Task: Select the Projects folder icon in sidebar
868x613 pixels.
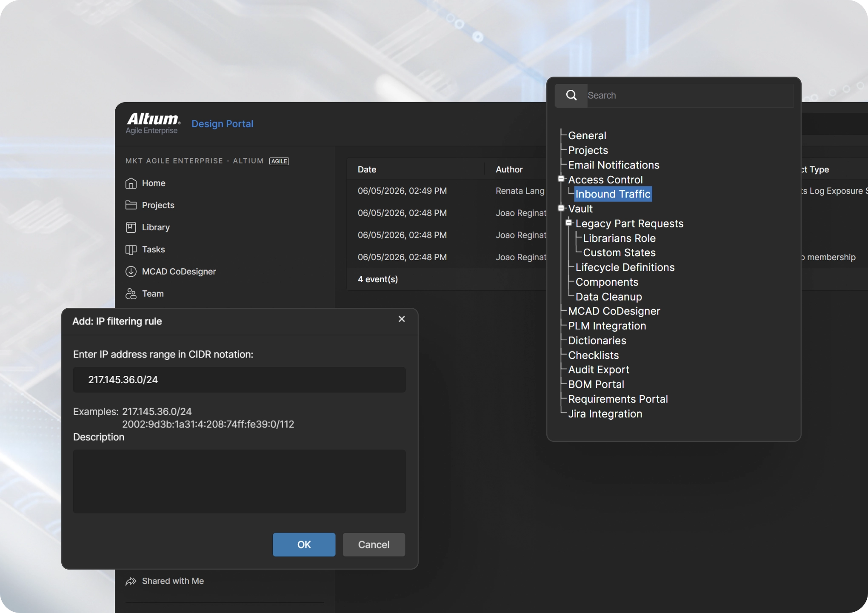Action: [x=131, y=205]
